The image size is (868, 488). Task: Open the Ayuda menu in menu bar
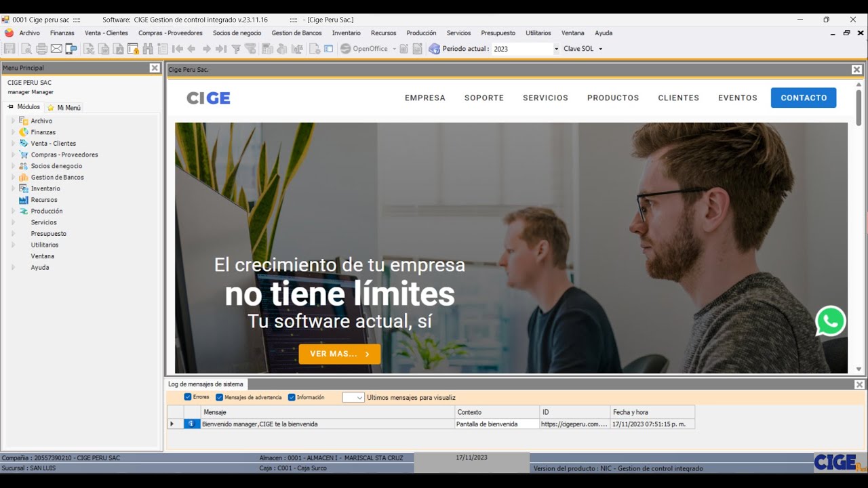(x=604, y=33)
